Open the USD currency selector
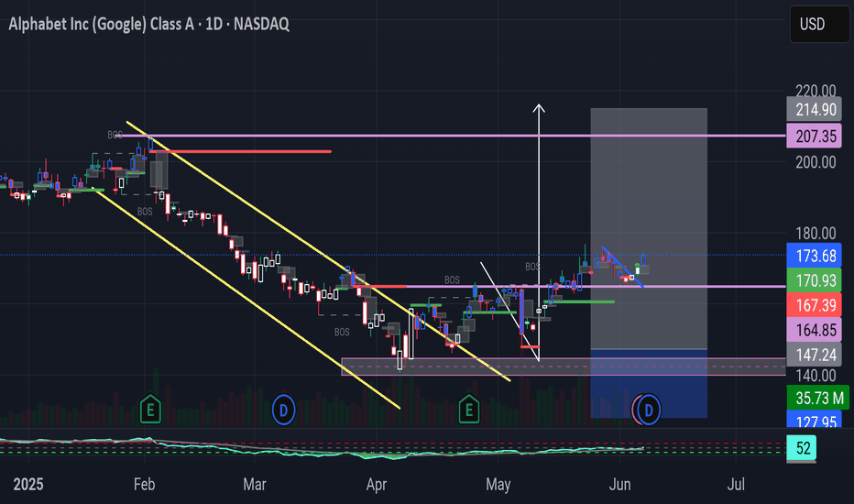Viewport: 854px width, 504px height. [x=820, y=24]
